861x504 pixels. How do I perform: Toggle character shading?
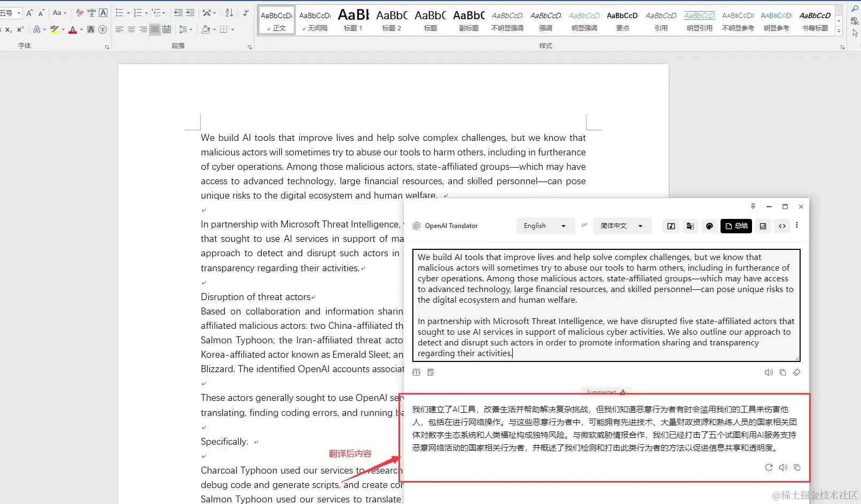pyautogui.click(x=91, y=29)
